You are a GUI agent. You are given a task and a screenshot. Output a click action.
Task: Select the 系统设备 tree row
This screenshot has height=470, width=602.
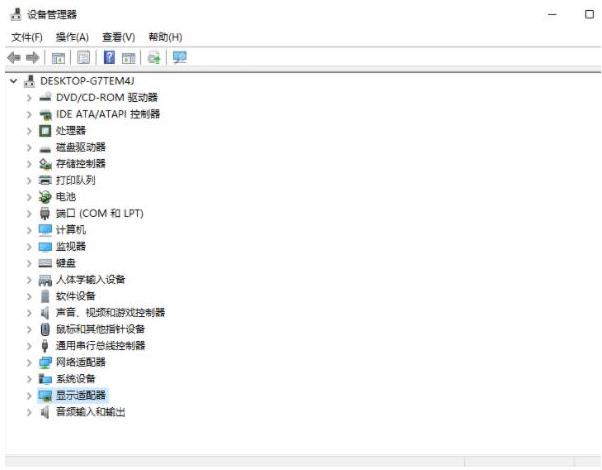pos(76,379)
